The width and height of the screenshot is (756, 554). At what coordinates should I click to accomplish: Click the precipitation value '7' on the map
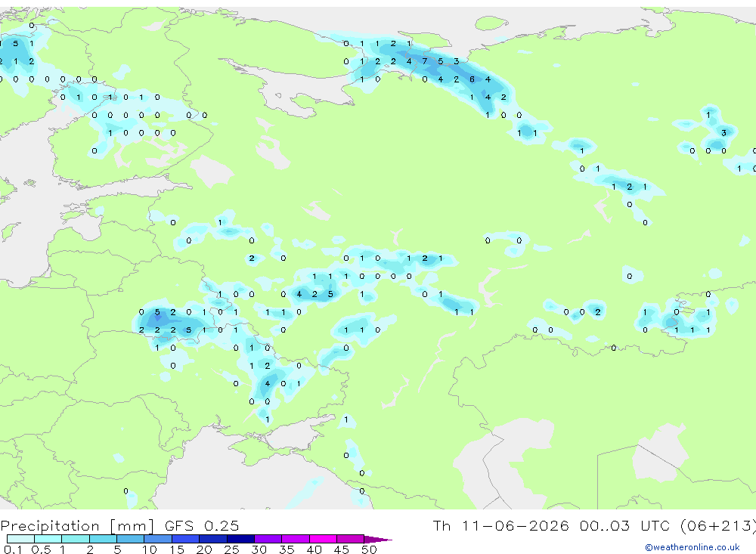424,61
